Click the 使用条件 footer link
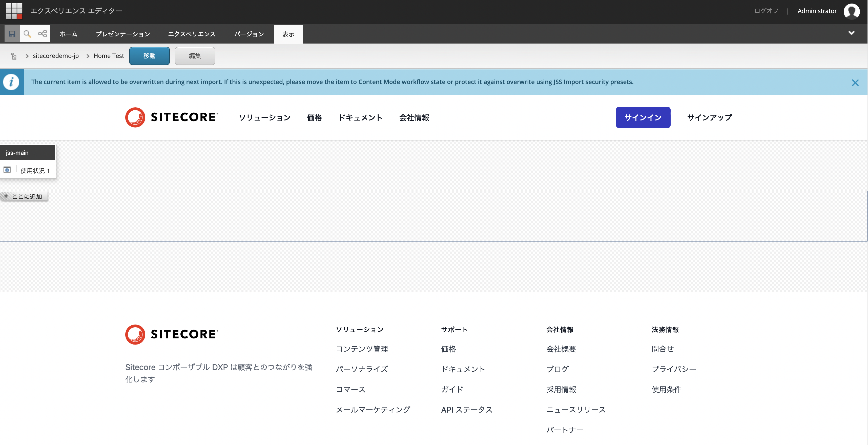The height and width of the screenshot is (445, 868). click(x=666, y=389)
